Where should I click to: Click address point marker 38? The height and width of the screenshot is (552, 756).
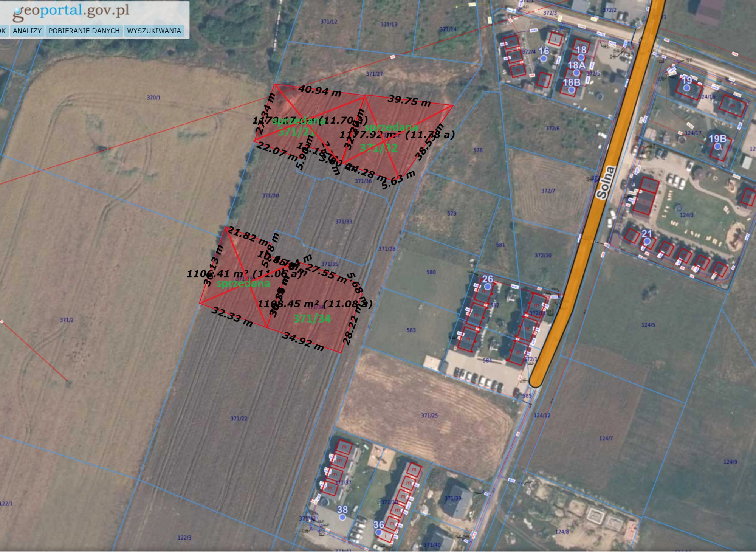point(342,517)
